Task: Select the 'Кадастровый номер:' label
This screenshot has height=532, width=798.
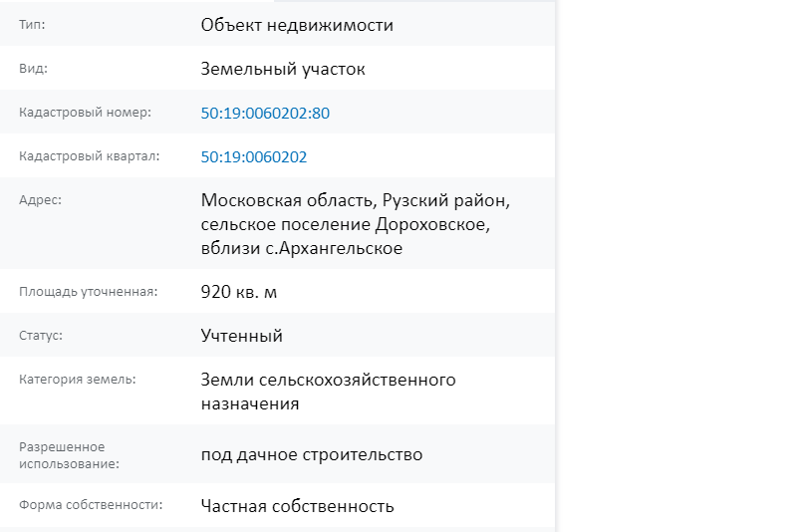Action: [85, 113]
